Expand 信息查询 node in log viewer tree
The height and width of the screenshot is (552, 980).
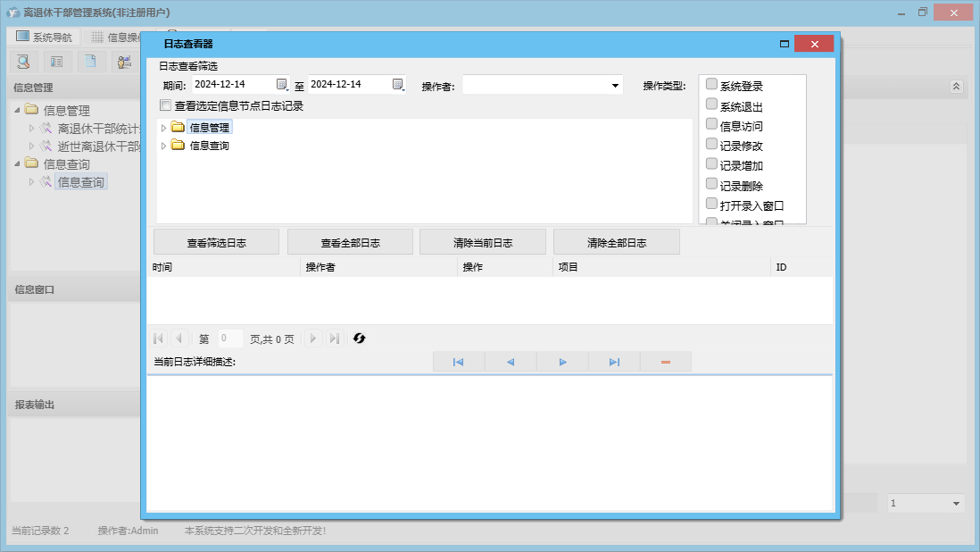[163, 146]
